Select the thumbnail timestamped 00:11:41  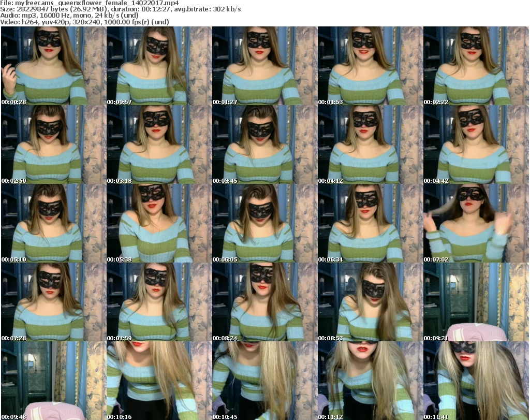(476, 381)
